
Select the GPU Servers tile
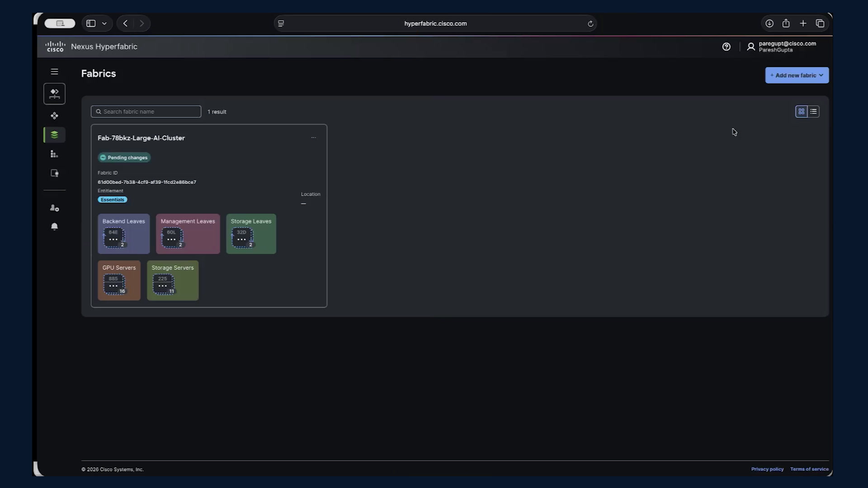pyautogui.click(x=119, y=280)
